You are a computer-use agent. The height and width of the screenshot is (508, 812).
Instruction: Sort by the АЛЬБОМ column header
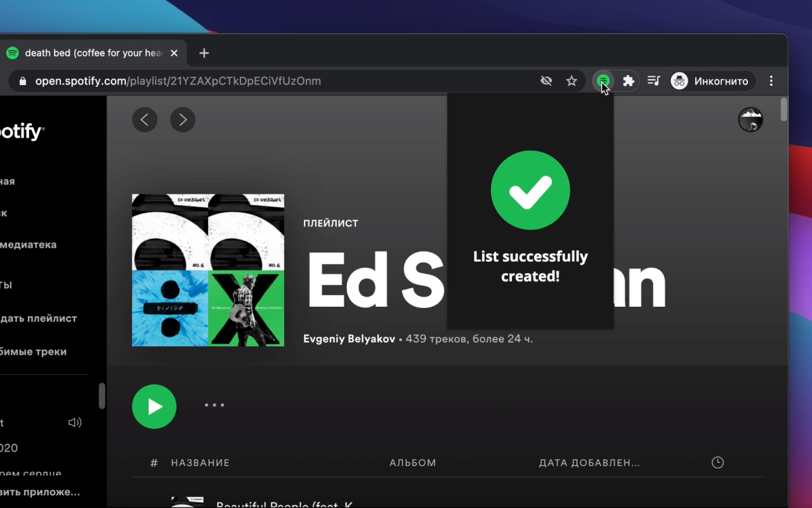(412, 463)
